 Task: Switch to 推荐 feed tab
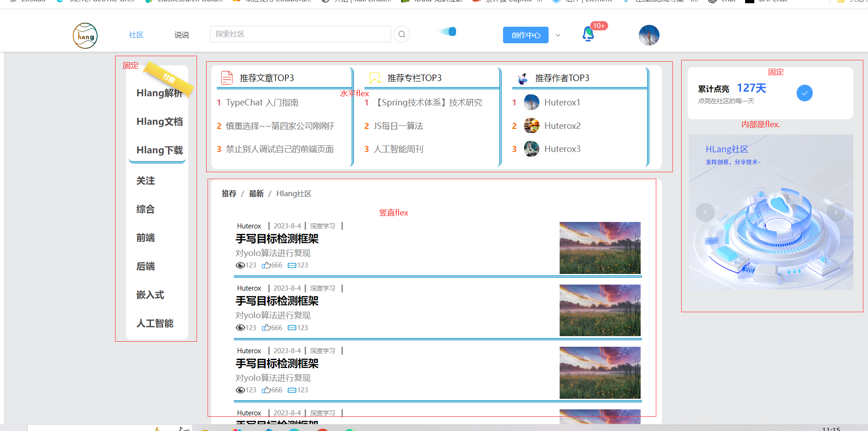point(229,194)
